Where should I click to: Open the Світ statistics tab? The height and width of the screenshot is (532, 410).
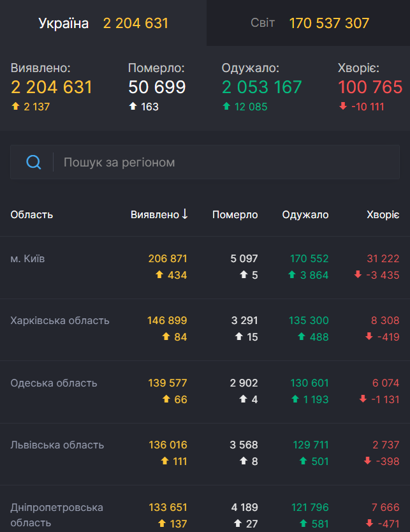click(x=307, y=23)
